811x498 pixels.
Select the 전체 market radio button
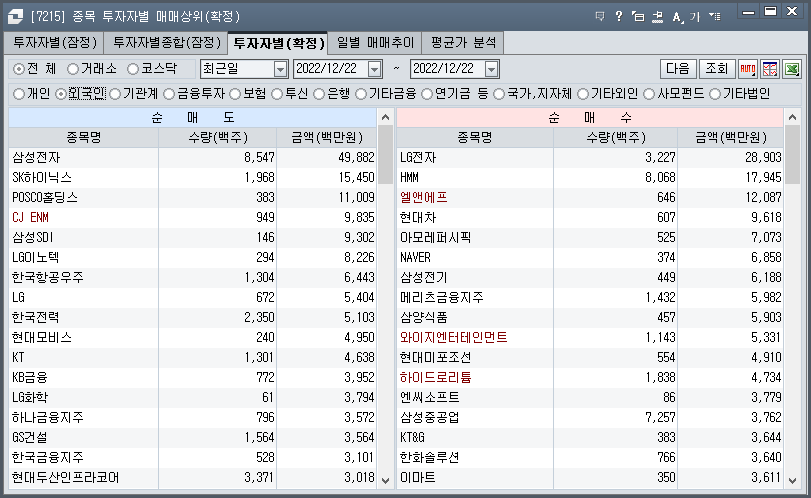pyautogui.click(x=19, y=69)
